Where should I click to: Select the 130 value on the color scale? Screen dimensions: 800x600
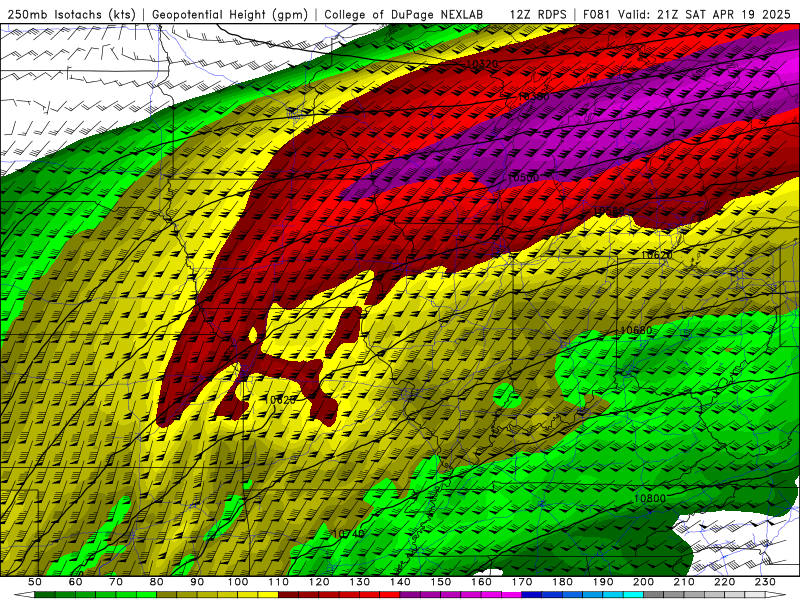(360, 582)
